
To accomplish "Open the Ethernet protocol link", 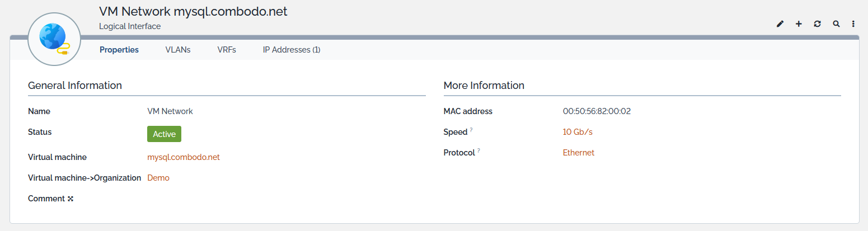I will 579,153.
